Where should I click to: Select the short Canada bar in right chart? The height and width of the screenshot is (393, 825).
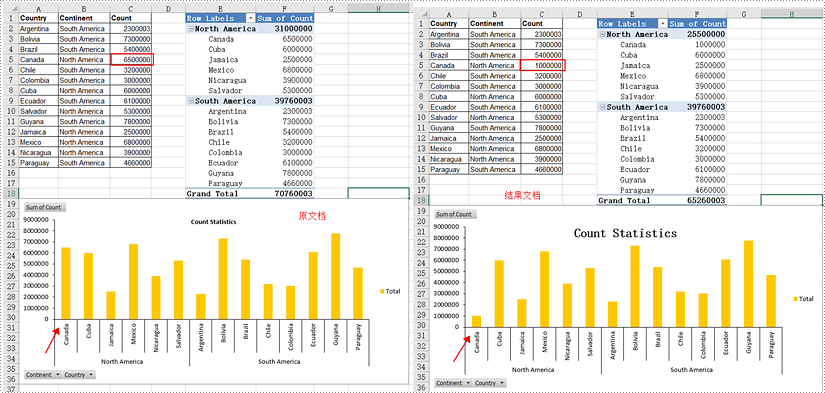[476, 321]
